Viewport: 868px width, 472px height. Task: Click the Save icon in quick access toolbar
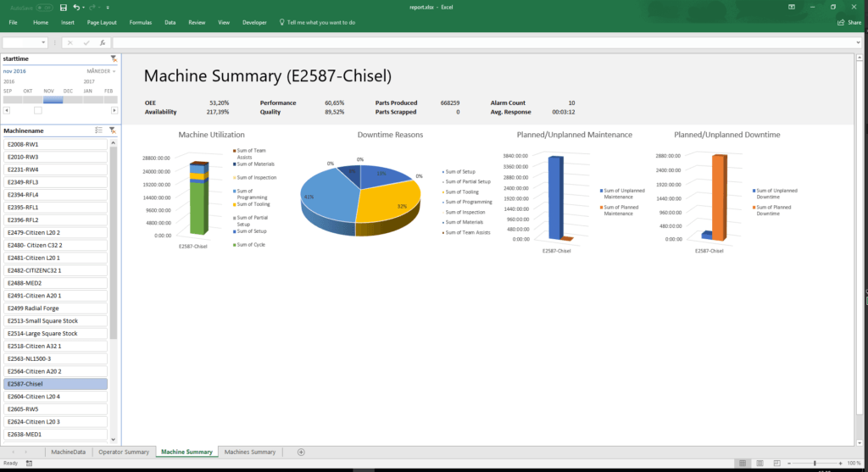tap(64, 7)
